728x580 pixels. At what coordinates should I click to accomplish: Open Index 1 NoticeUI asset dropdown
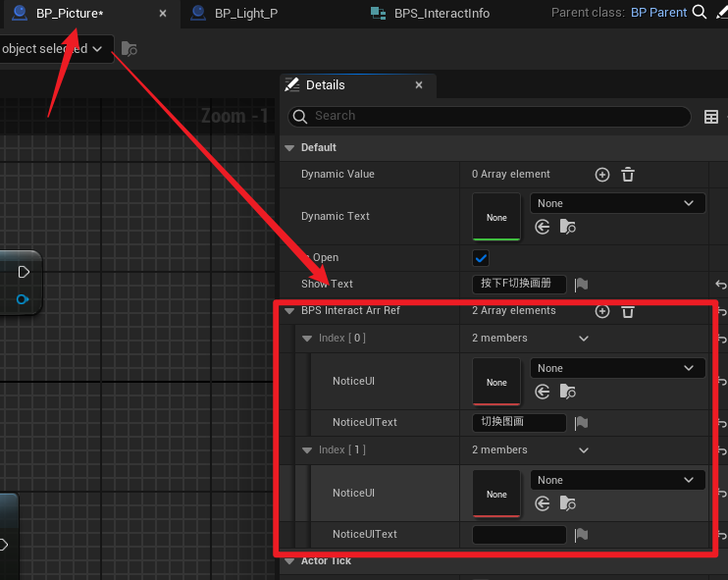click(x=617, y=480)
